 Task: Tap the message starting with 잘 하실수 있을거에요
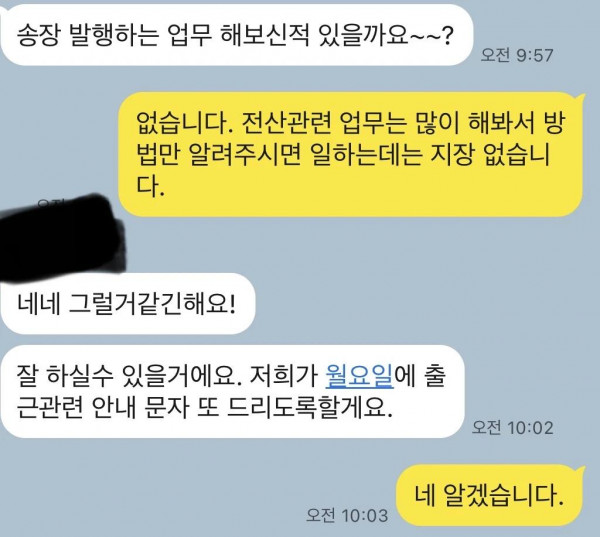click(x=233, y=392)
